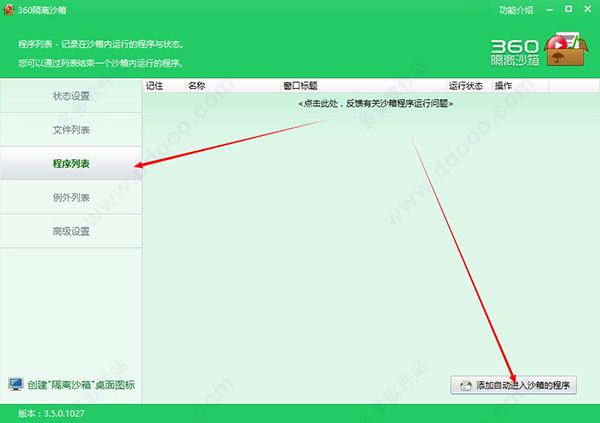Sort by the 名称 column header

233,85
